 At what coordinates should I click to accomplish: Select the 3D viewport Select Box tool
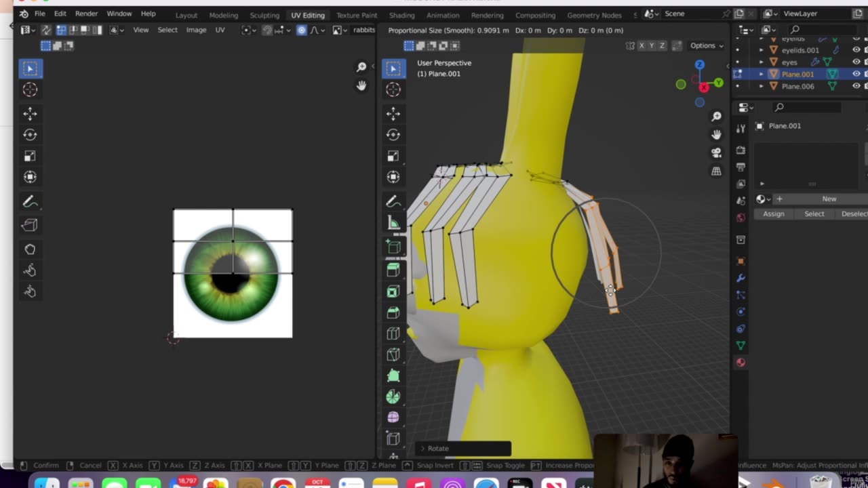(x=393, y=68)
